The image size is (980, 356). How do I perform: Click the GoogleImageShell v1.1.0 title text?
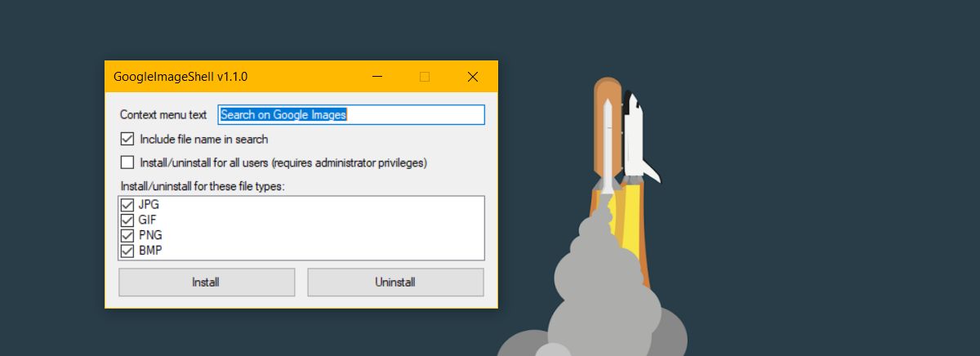[180, 78]
